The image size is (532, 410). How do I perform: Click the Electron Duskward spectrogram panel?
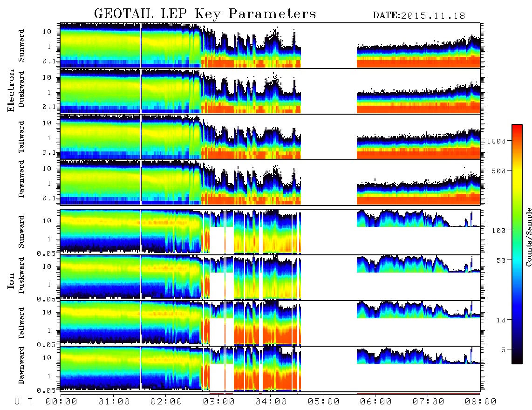click(270, 91)
